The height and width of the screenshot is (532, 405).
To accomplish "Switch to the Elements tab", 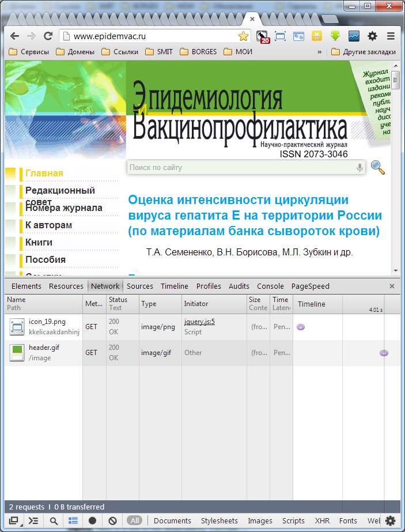I will (26, 286).
